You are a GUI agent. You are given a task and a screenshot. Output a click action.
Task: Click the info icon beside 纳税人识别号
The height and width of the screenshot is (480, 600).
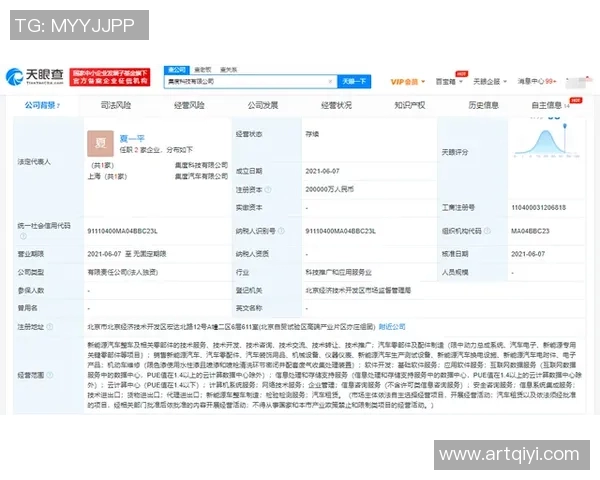point(281,231)
